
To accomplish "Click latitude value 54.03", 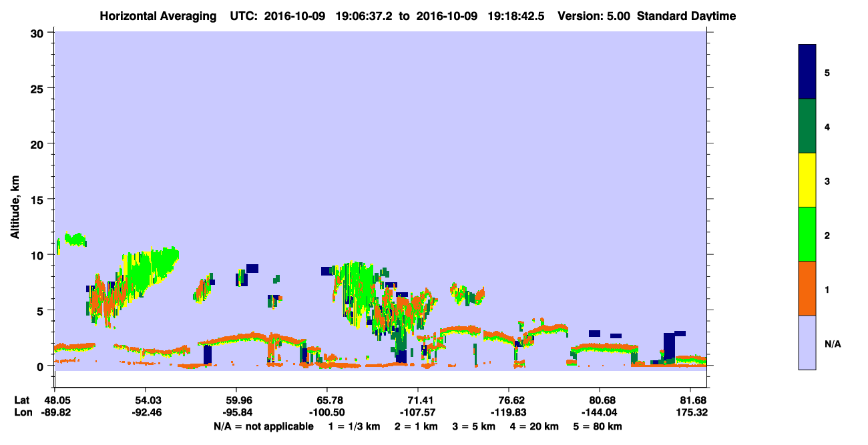I will [x=146, y=400].
